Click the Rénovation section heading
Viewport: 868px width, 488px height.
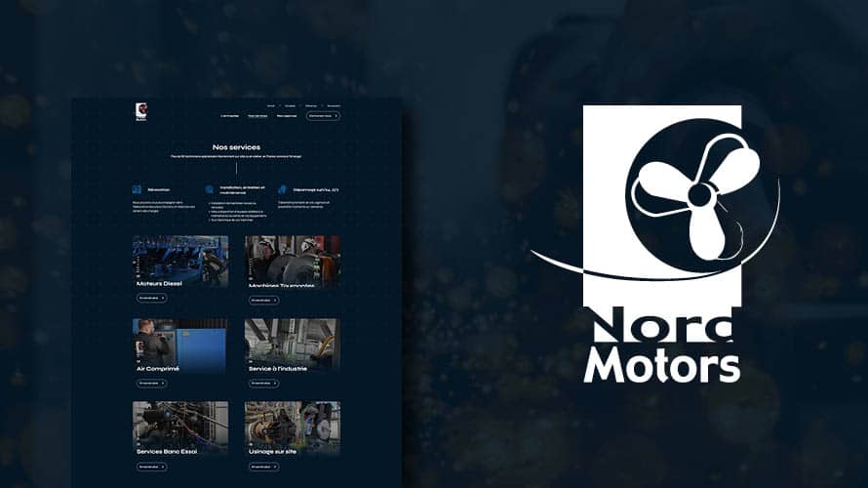click(159, 189)
